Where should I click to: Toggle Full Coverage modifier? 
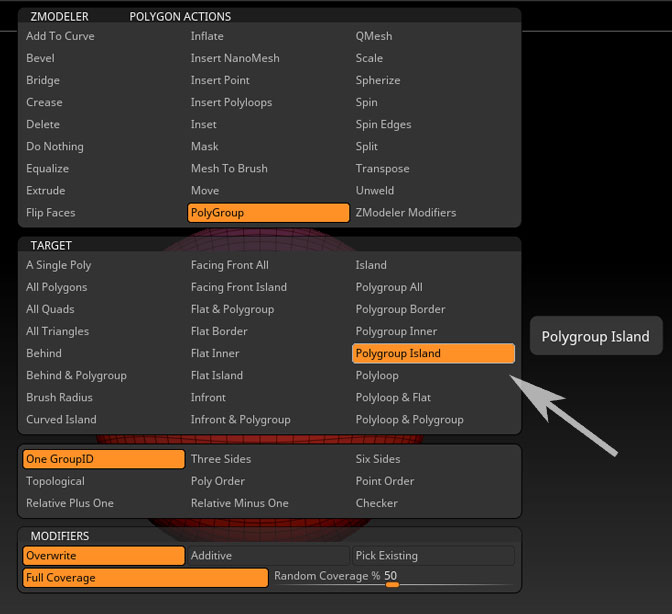(145, 578)
